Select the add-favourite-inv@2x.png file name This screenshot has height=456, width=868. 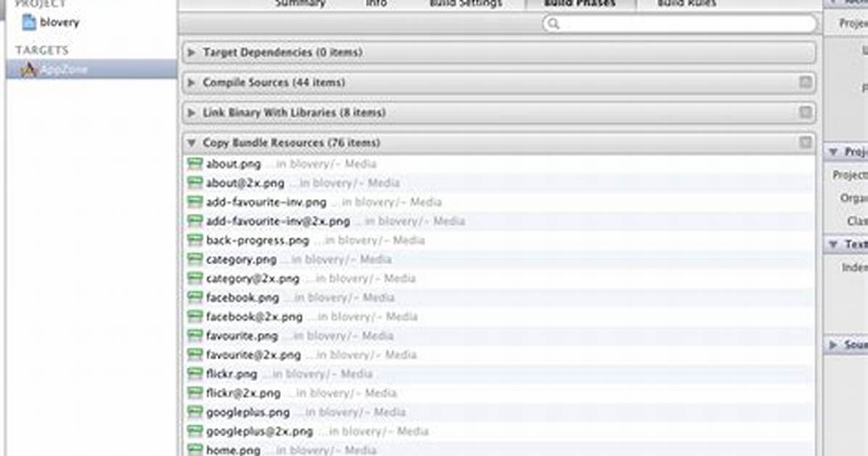click(x=278, y=221)
